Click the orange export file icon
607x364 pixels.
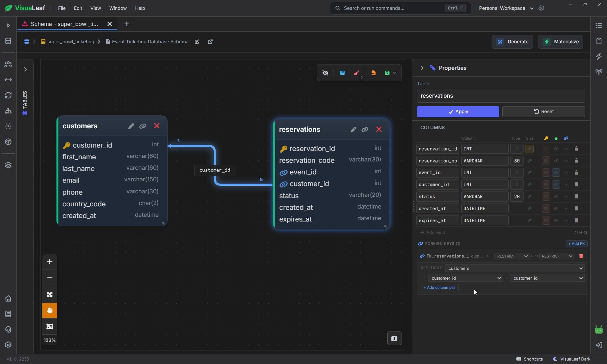pos(373,73)
